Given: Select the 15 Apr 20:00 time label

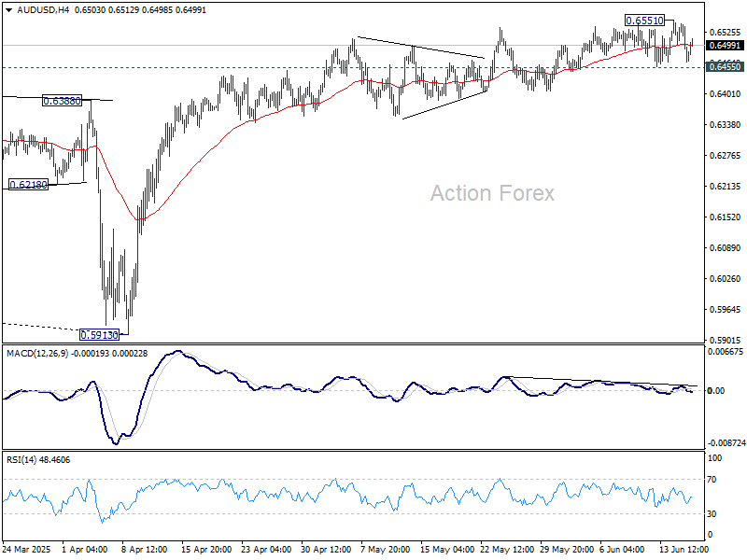Looking at the screenshot, I should [206, 550].
